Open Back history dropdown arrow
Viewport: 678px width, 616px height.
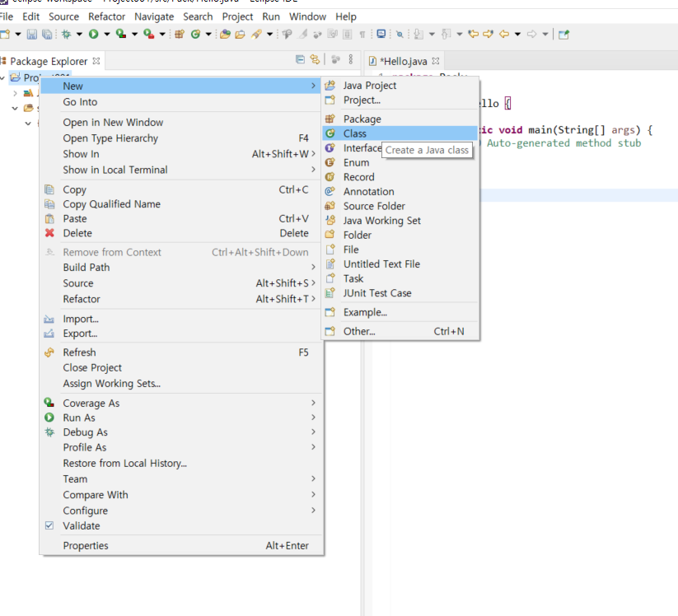click(x=517, y=34)
